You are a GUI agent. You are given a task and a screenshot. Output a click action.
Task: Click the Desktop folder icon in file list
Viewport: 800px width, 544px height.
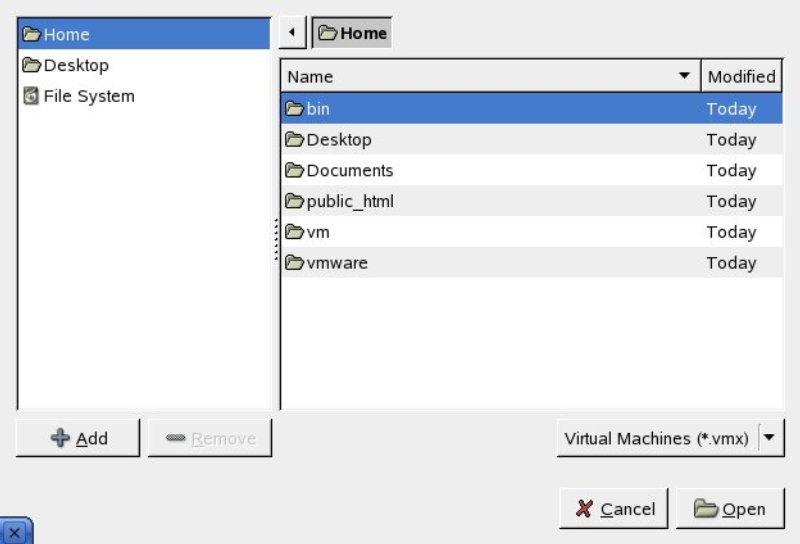pos(295,140)
